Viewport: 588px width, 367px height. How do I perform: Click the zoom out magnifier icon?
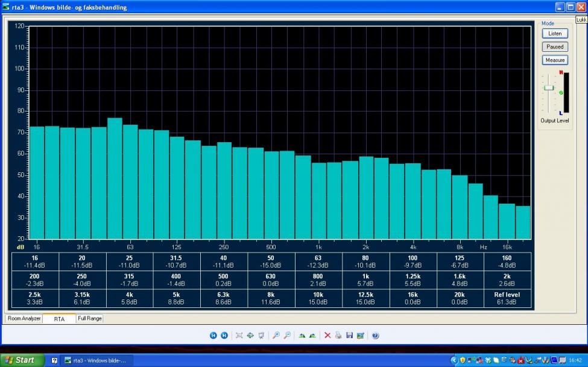287,335
